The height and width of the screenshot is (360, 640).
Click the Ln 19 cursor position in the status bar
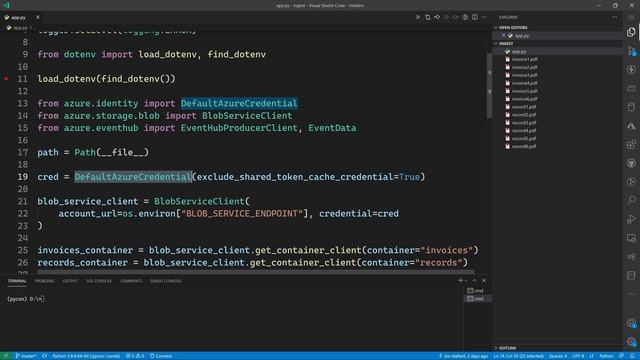tap(518, 356)
